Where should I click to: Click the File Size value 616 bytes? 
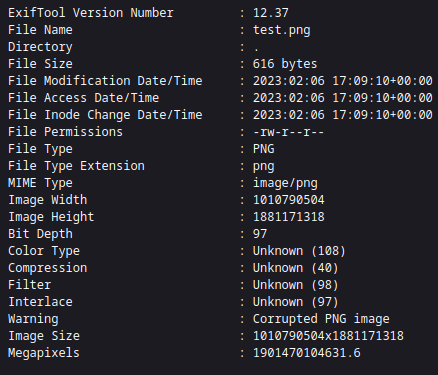pyautogui.click(x=285, y=64)
